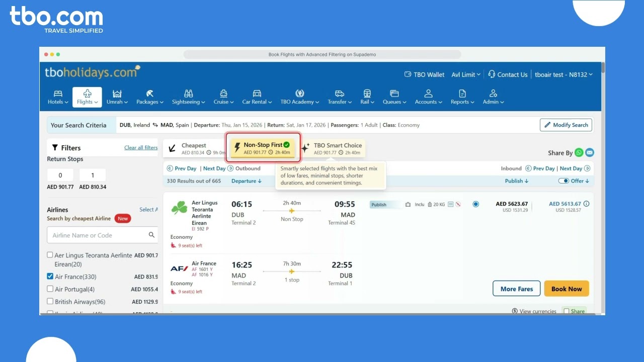Sort results by Departure

tap(247, 181)
